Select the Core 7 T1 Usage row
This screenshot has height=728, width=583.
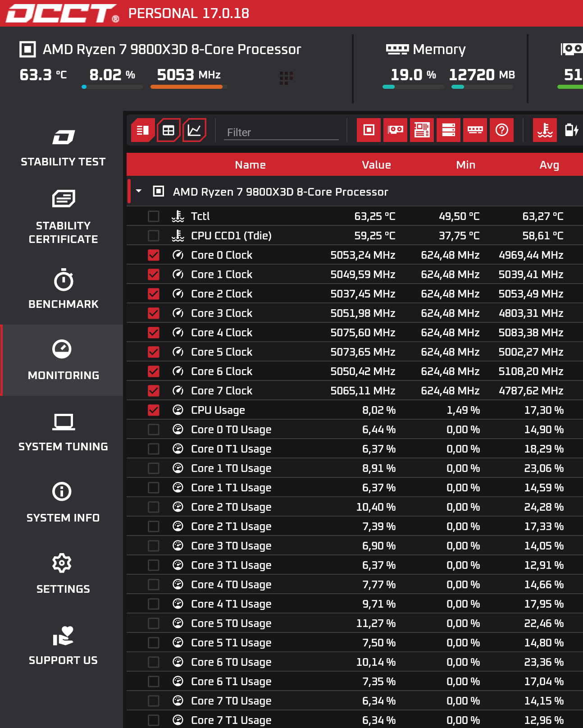tap(355, 720)
